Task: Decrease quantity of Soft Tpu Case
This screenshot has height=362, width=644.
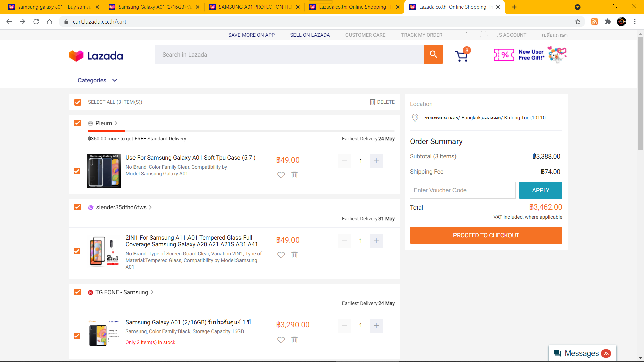Action: [x=344, y=161]
